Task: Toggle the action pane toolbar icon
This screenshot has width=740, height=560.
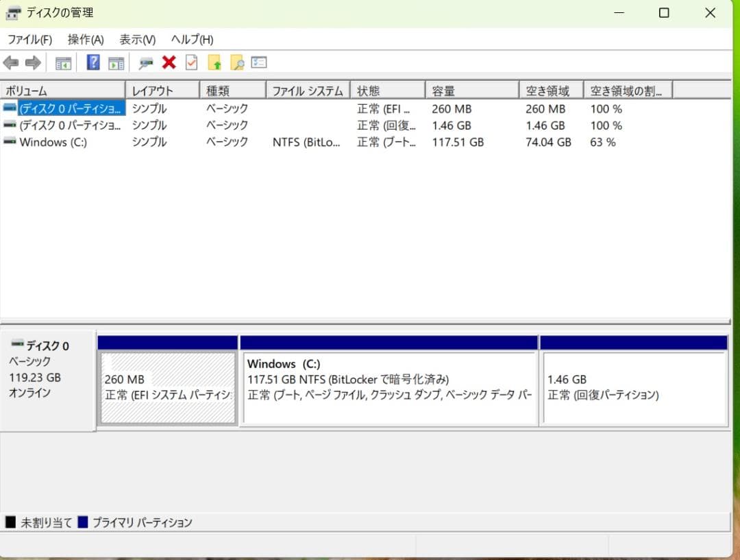Action: 116,63
